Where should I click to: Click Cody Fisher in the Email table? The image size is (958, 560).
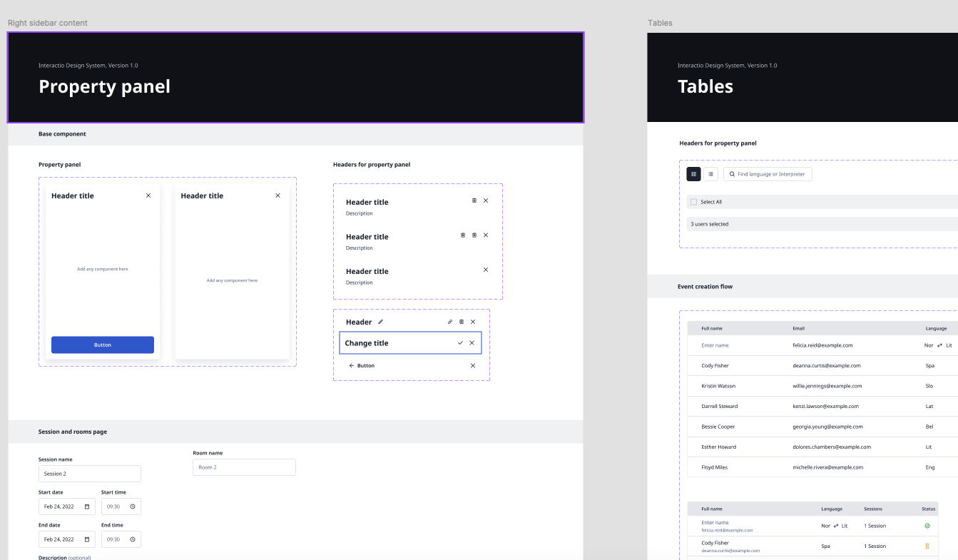point(715,366)
